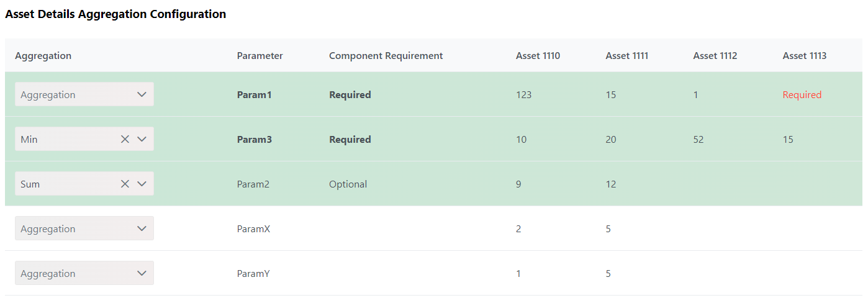Click the Component Requirement column header
The image size is (868, 303).
(386, 56)
